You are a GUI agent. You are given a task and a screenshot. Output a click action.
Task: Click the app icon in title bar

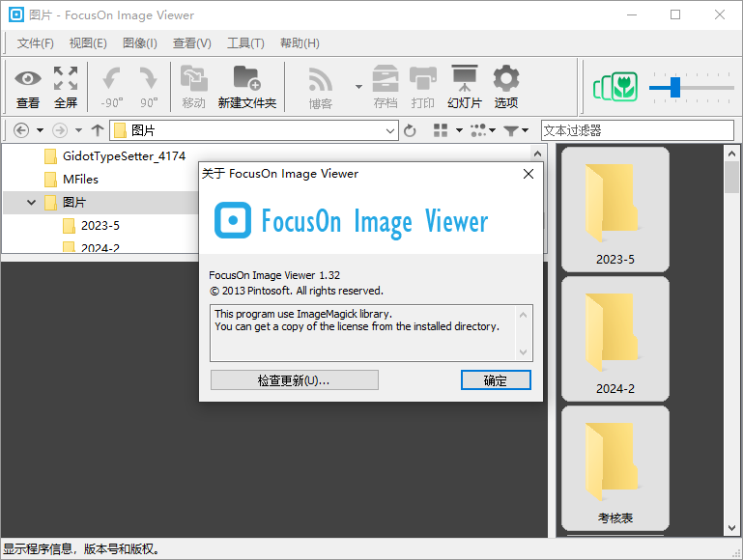tap(16, 14)
